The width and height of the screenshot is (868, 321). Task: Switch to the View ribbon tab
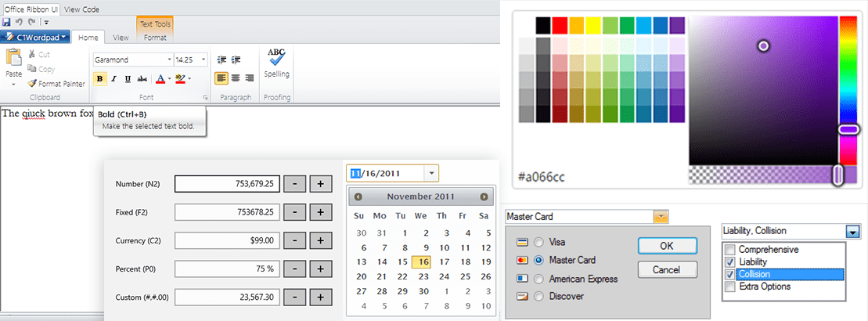tap(121, 37)
